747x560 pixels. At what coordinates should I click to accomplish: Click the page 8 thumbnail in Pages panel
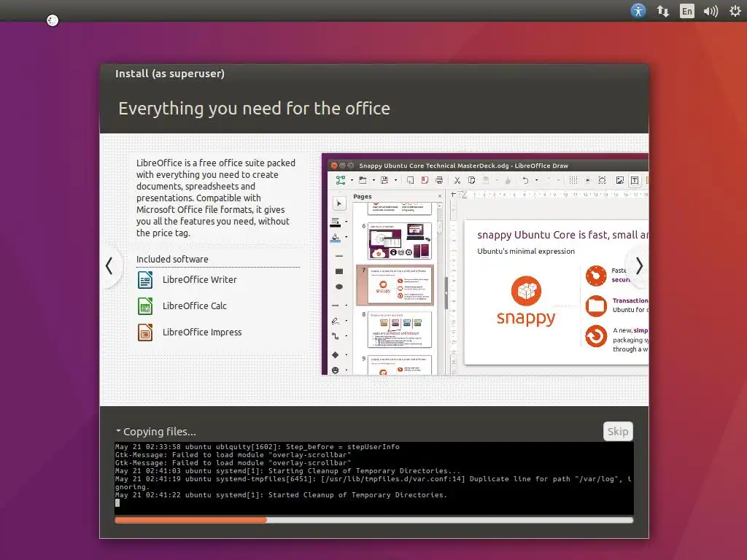click(x=400, y=330)
